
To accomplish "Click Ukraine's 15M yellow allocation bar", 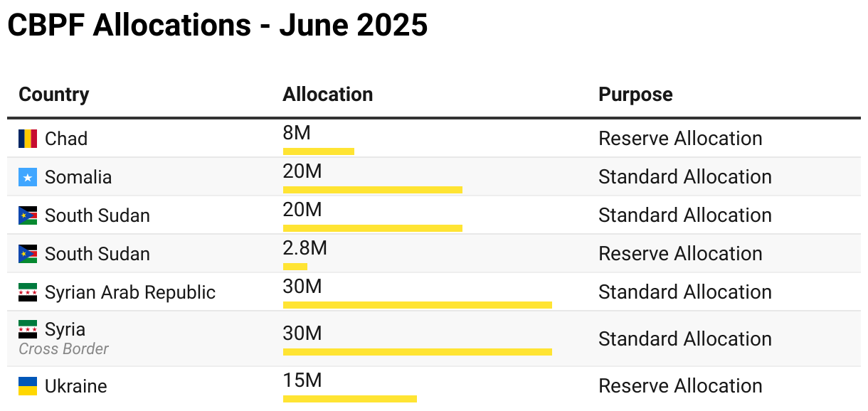I will click(349, 399).
